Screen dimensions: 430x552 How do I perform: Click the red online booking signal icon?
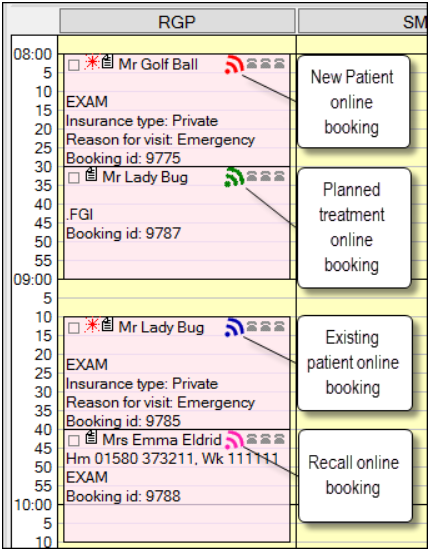click(x=235, y=64)
